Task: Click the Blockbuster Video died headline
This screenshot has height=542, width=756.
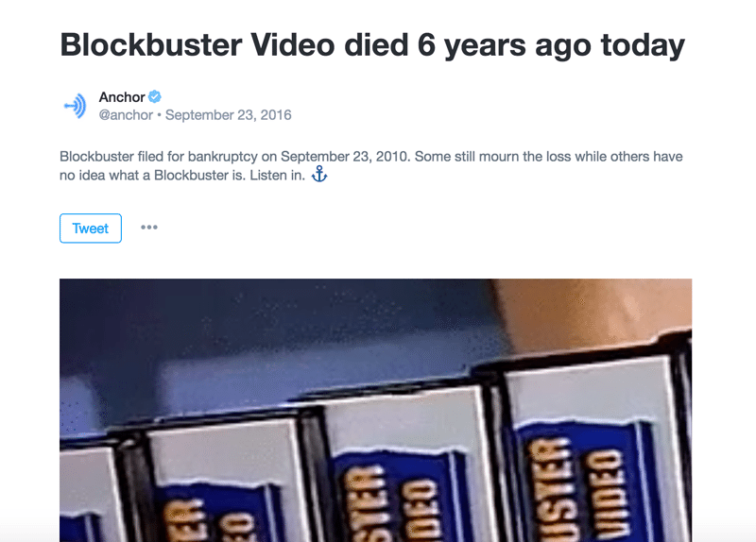Action: [x=372, y=45]
